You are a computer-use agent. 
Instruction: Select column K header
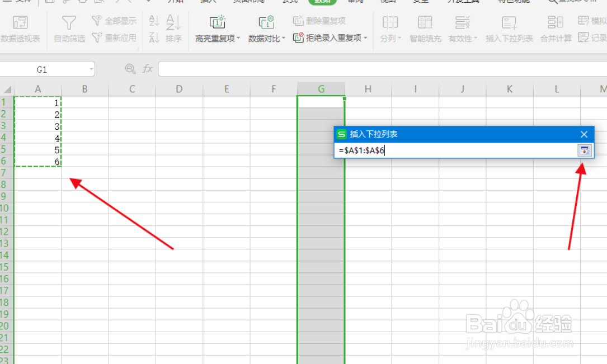coord(510,89)
